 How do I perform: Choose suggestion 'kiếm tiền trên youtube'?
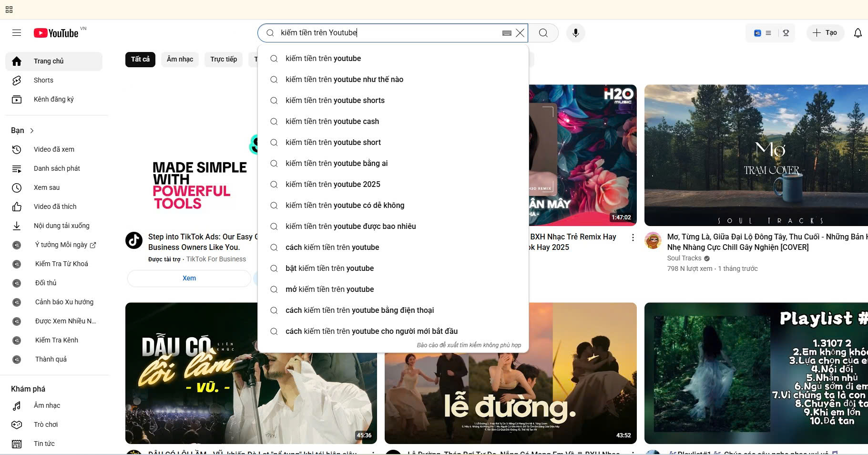(x=393, y=58)
